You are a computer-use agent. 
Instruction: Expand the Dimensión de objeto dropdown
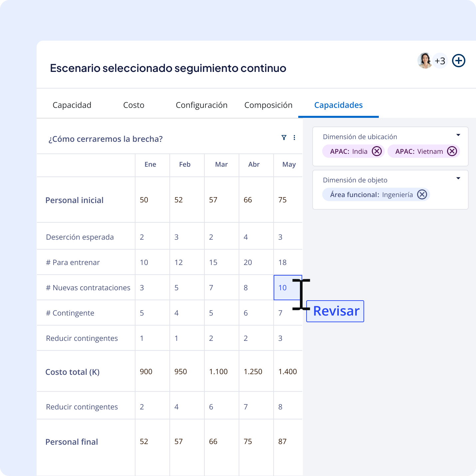click(458, 178)
